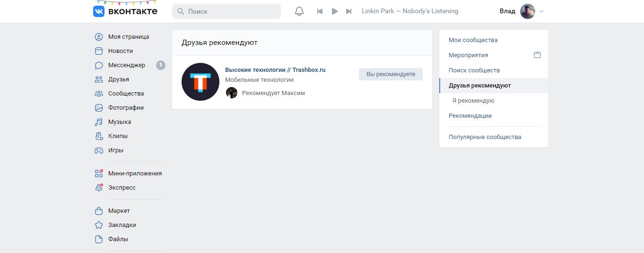Image resolution: width=644 pixels, height=253 pixels.
Task: Click the Музыка note icon
Action: (99, 122)
